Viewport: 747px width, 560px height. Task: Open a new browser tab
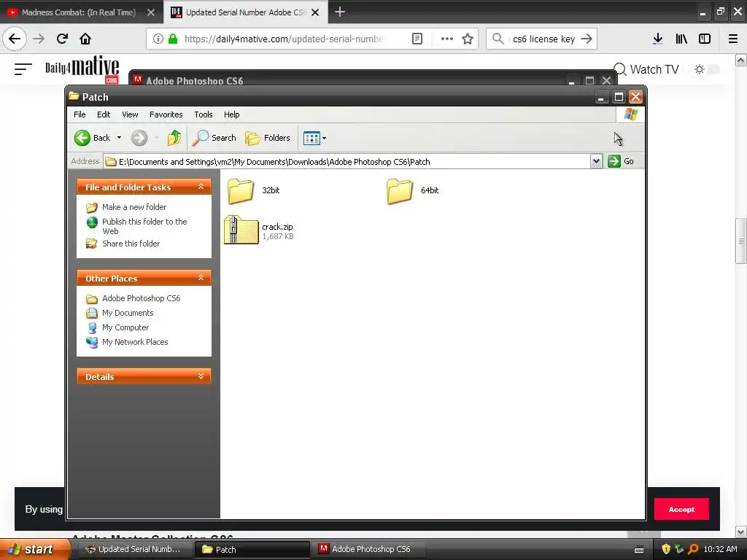pyautogui.click(x=340, y=12)
